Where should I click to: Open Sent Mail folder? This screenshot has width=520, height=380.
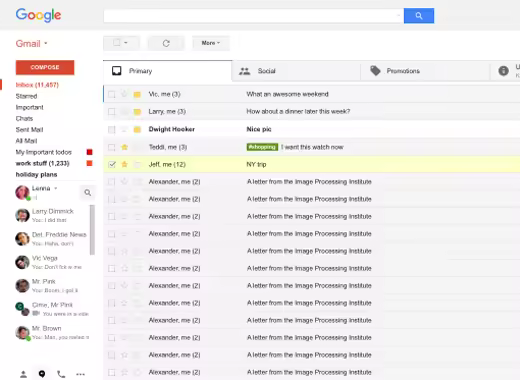[29, 130]
